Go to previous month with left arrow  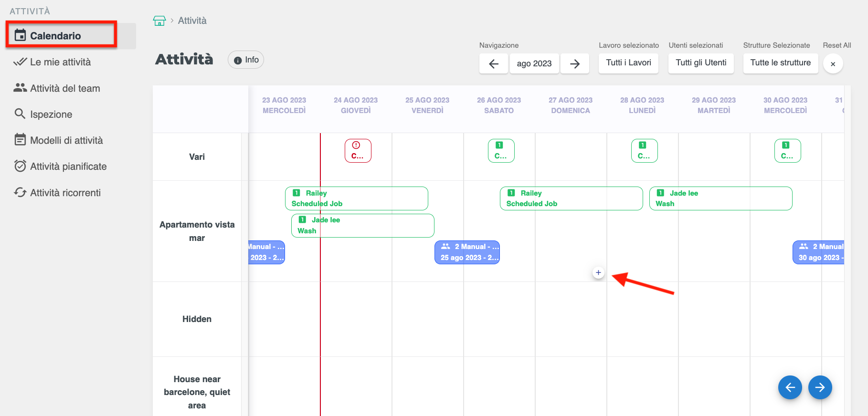(x=494, y=63)
